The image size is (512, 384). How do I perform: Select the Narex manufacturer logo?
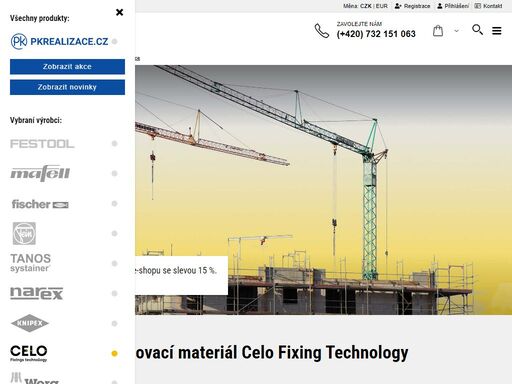pyautogui.click(x=37, y=293)
